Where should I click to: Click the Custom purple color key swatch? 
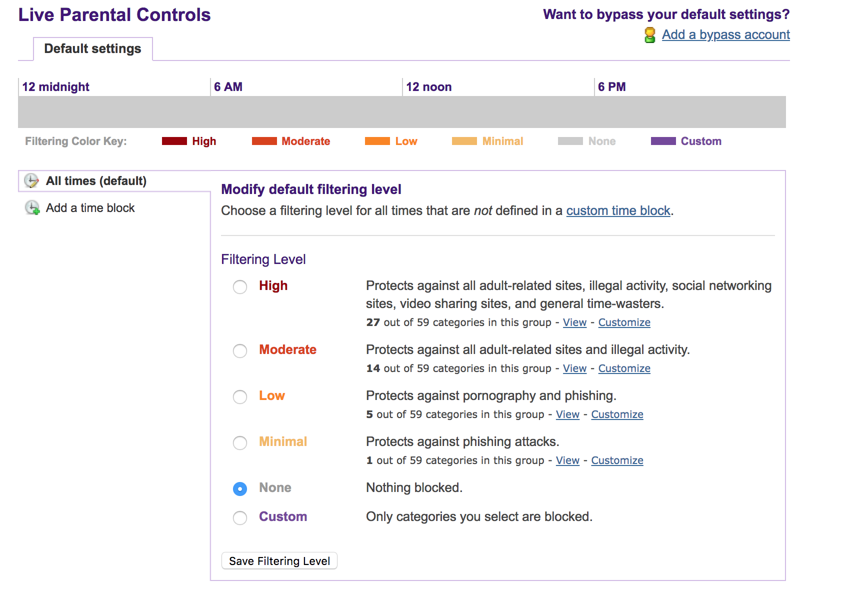(663, 141)
